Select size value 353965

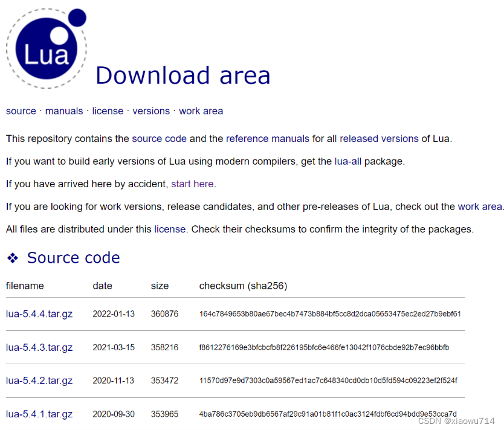tap(164, 414)
